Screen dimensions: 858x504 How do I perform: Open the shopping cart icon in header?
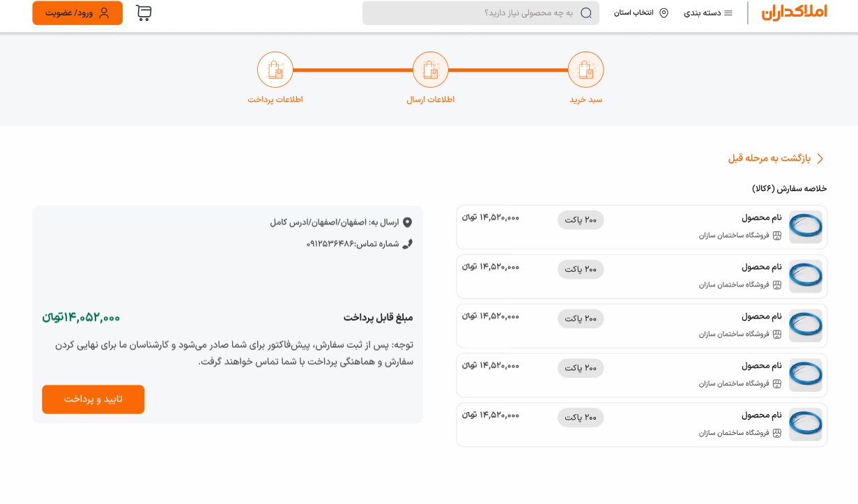pos(144,13)
